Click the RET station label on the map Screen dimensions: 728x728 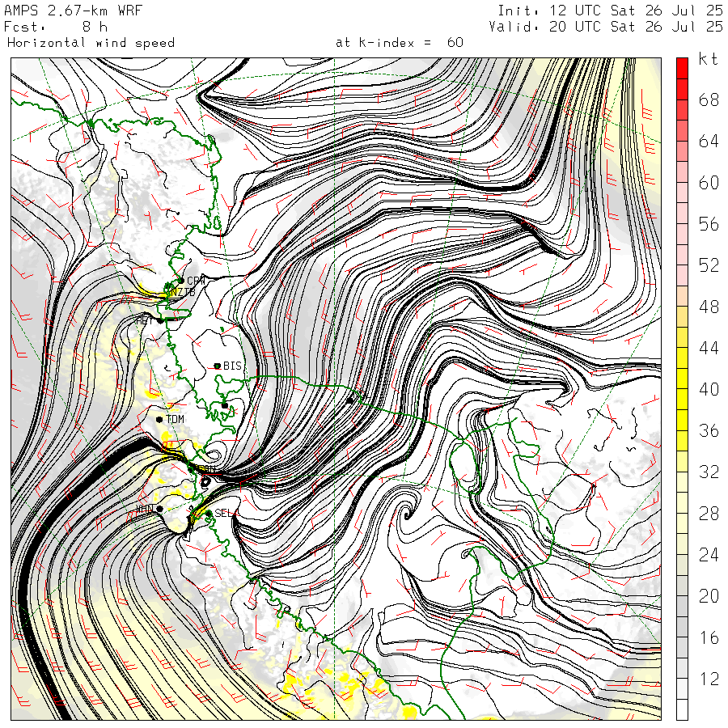(145, 320)
